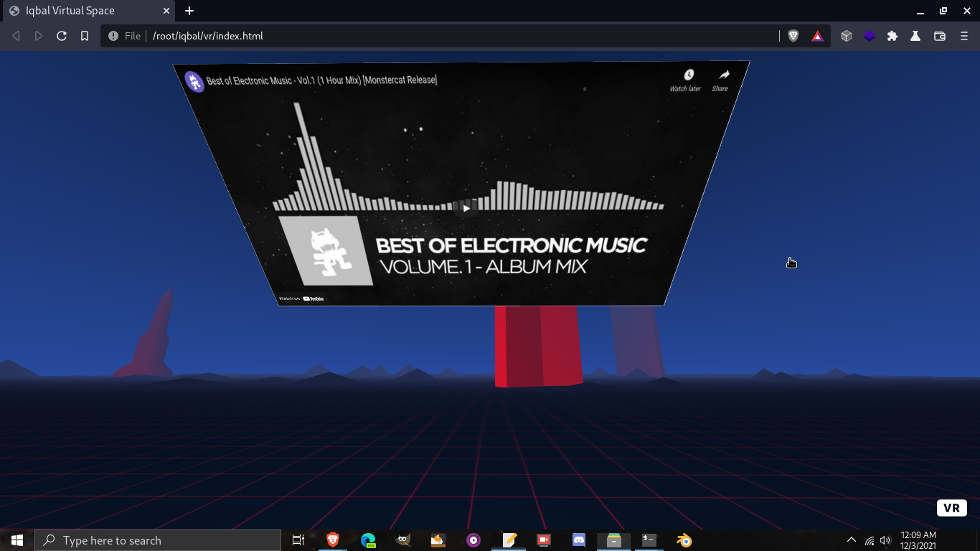Click the browser back arrow
The image size is (980, 551).
click(x=16, y=36)
